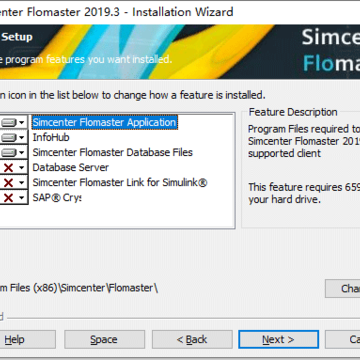Open install-state dropdown arrow for InfoHub
The image size is (360, 360).
[22, 137]
